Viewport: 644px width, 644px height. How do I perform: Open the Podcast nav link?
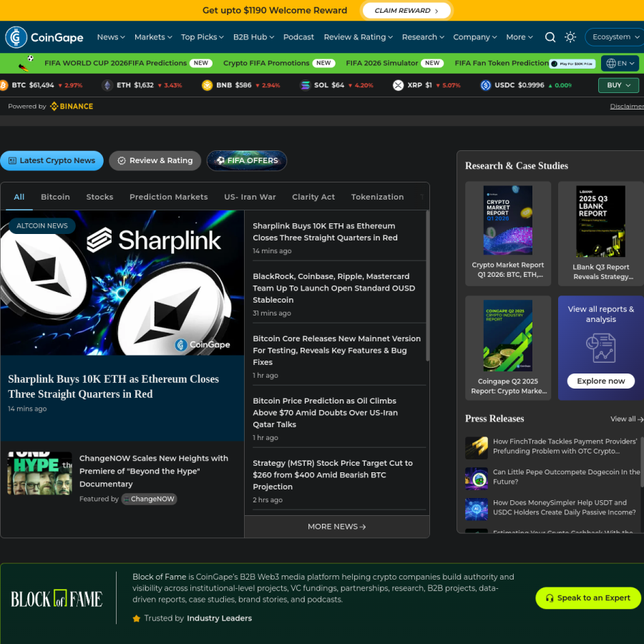point(298,37)
